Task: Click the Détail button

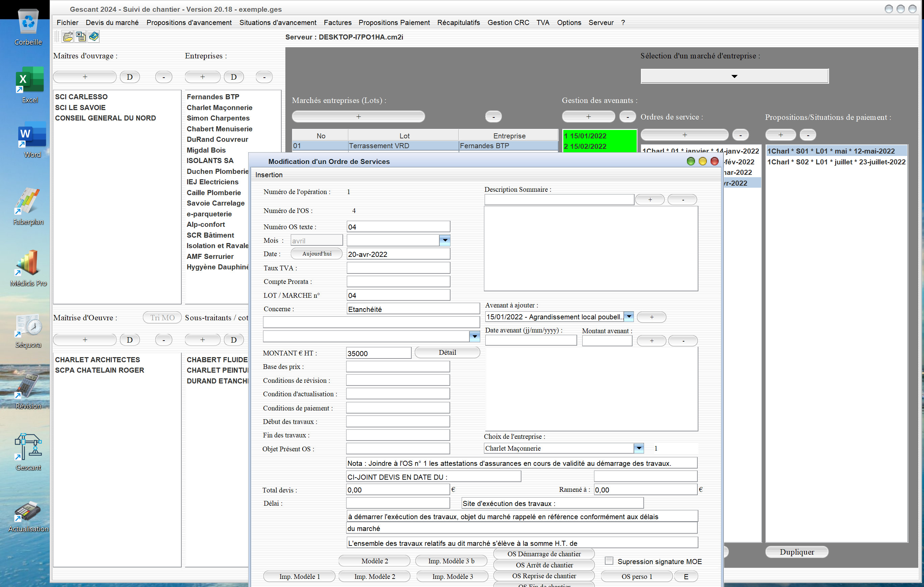Action: point(447,352)
